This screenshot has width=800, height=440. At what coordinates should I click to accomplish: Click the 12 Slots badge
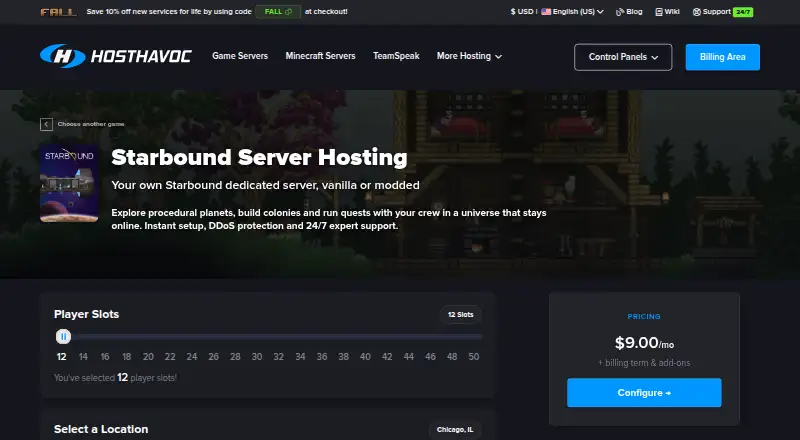[461, 314]
